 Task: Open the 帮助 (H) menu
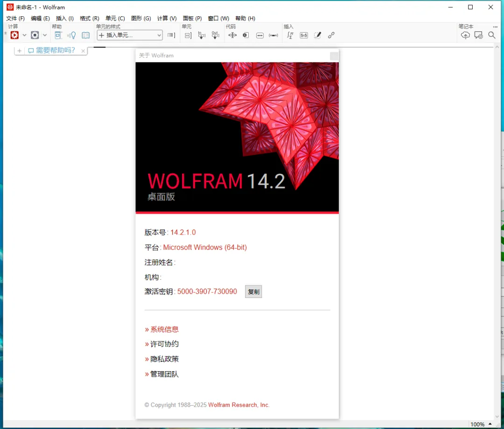point(245,18)
